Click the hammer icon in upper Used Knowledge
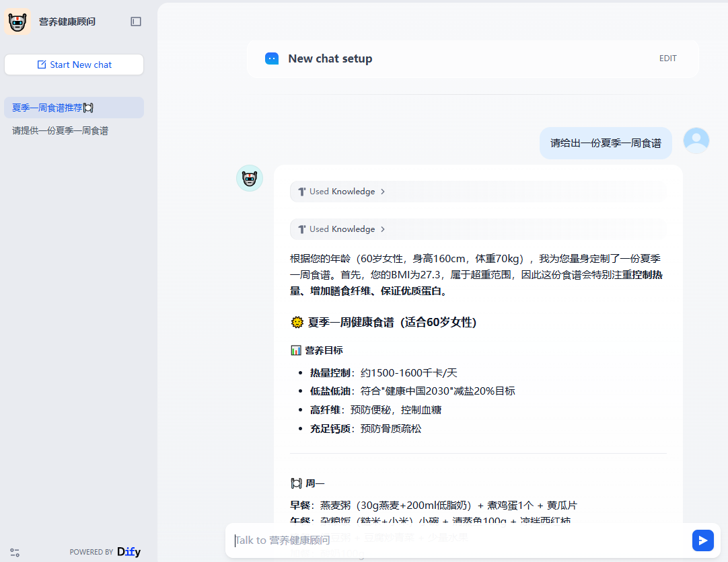The width and height of the screenshot is (728, 562). pos(301,192)
